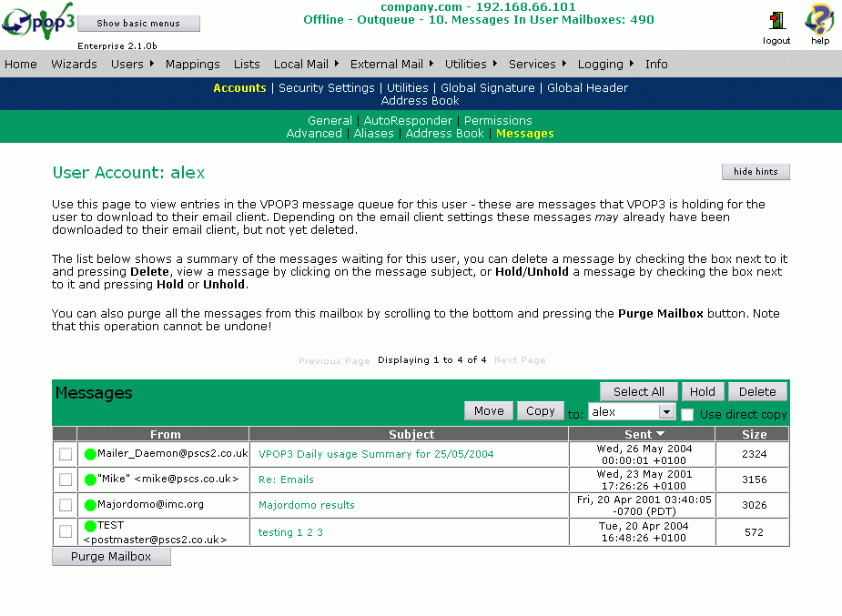Open the testing 1 2 3 message
Image resolution: width=842 pixels, height=616 pixels.
pos(290,532)
